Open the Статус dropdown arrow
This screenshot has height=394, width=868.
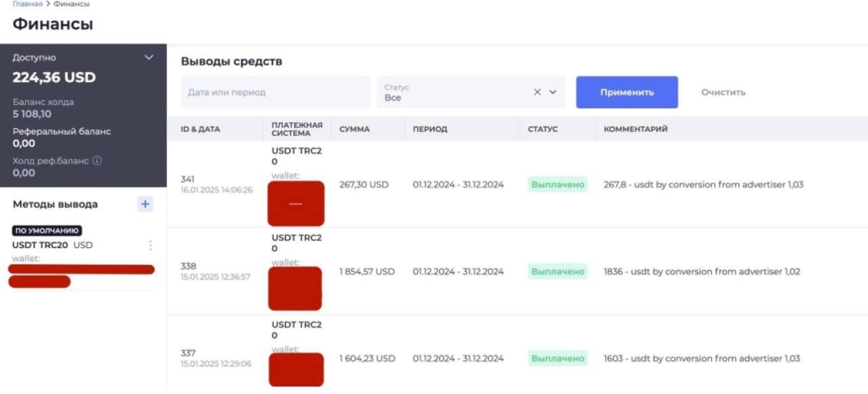[554, 92]
